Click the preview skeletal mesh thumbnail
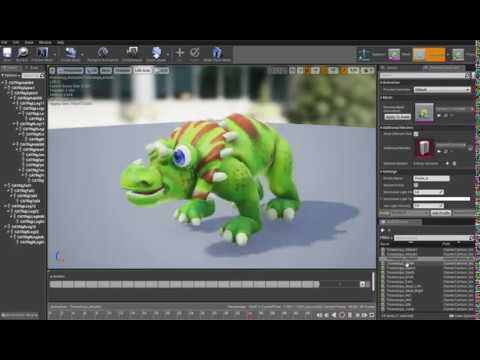The width and height of the screenshot is (480, 360). (424, 112)
